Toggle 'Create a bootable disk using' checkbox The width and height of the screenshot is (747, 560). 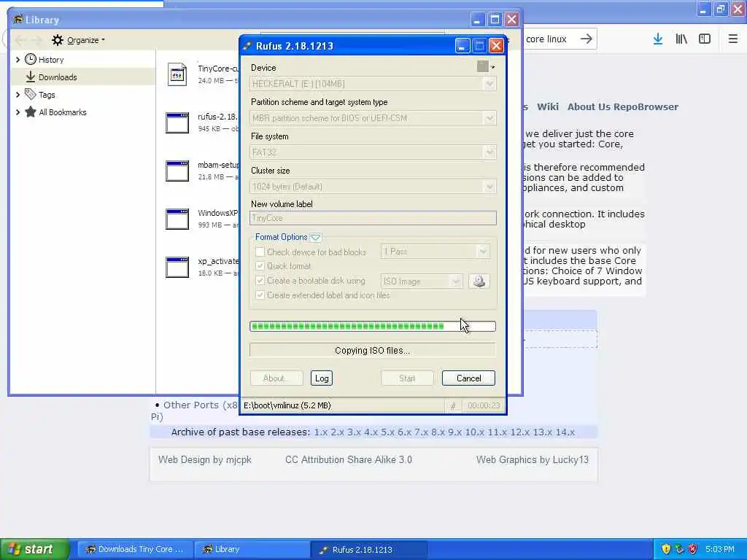(260, 281)
